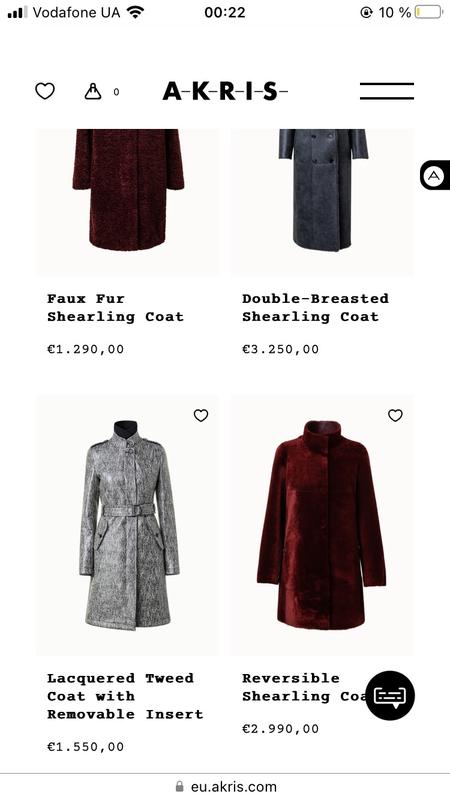Click the €3.250,00 price text
The height and width of the screenshot is (800, 450).
(x=281, y=349)
